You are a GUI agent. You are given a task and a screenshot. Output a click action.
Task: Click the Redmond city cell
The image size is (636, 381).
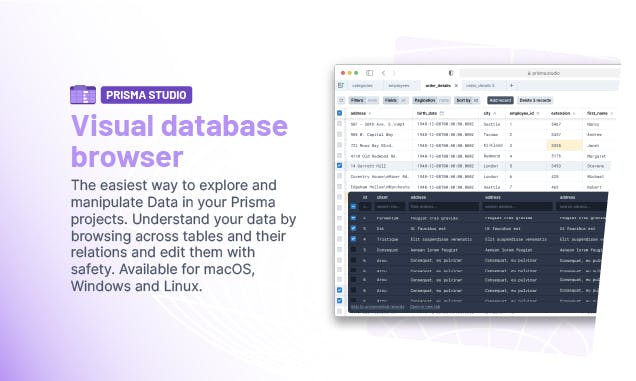coord(493,155)
